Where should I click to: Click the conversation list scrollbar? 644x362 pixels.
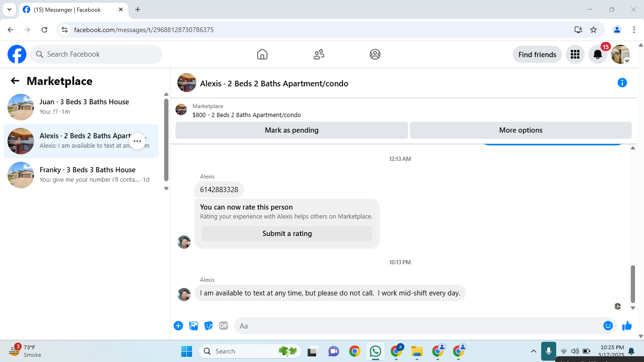point(166,140)
